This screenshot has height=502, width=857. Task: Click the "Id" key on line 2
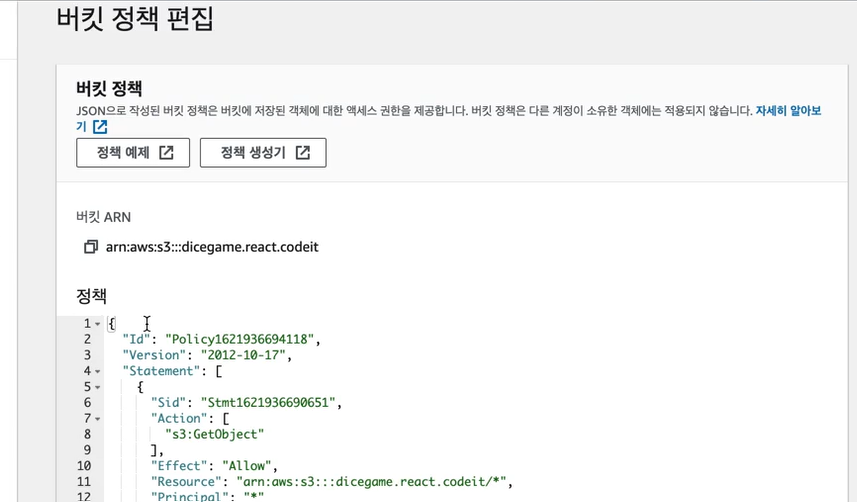[x=136, y=340]
